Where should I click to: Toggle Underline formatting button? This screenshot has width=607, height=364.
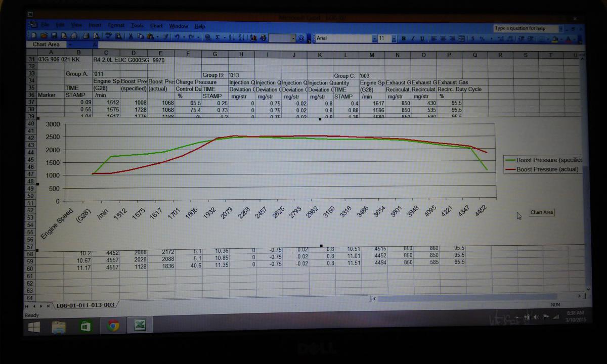[421, 38]
